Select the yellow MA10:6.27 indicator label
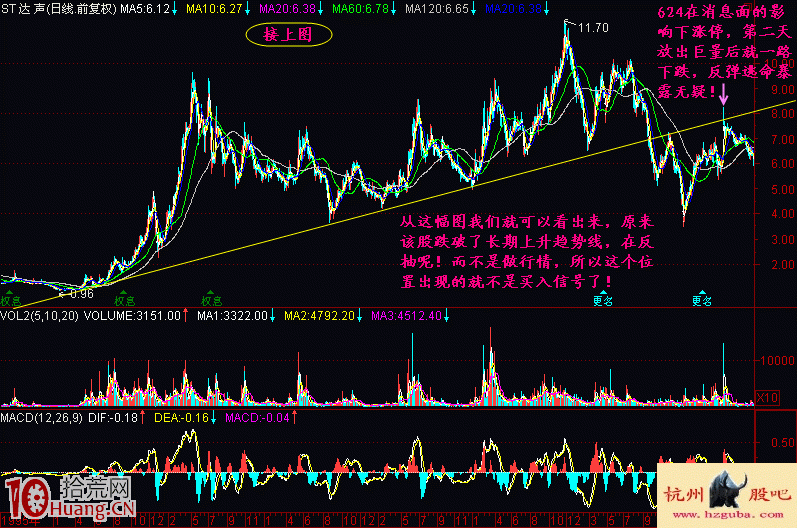The height and width of the screenshot is (528, 797). point(214,9)
